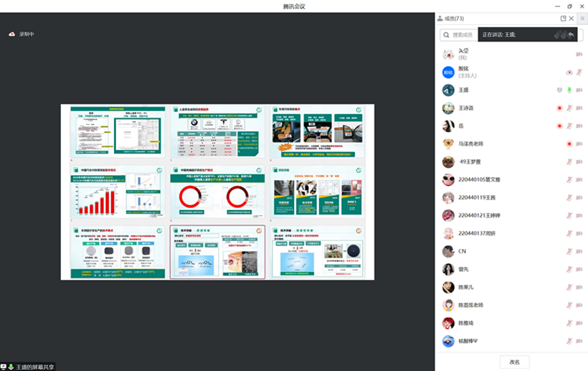The width and height of the screenshot is (588, 371).
Task: Toggle the eye icon next to 酸铭
Action: pyautogui.click(x=569, y=72)
